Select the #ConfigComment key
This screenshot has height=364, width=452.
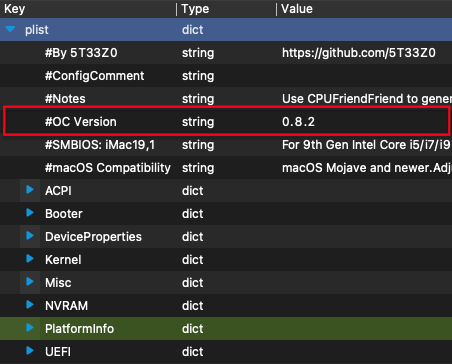click(95, 76)
